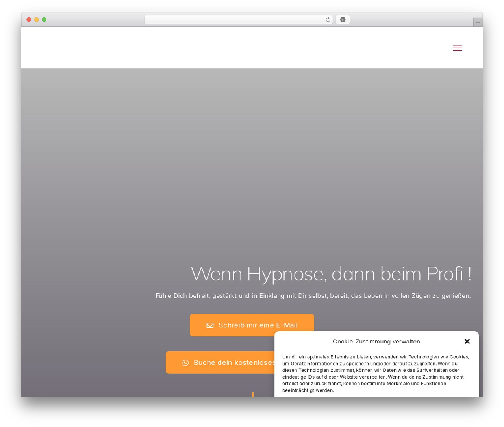Screen dimensions: 504x427
Task: Click the Cookie-Zustimmung verwalten title
Action: pyautogui.click(x=376, y=342)
